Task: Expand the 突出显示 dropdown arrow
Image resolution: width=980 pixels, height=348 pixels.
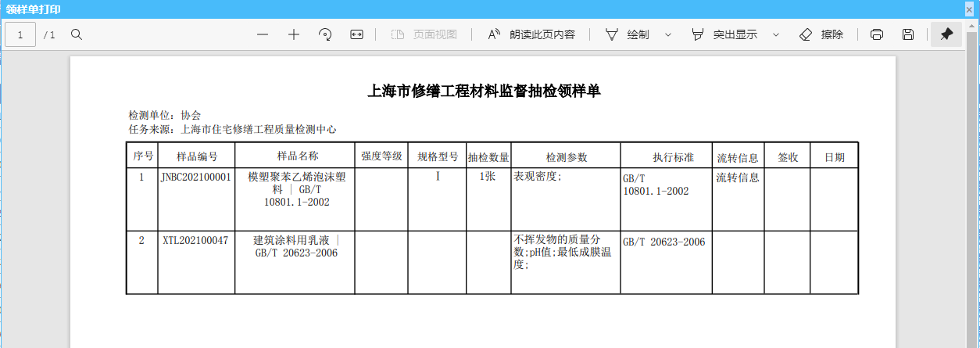Action: (776, 34)
